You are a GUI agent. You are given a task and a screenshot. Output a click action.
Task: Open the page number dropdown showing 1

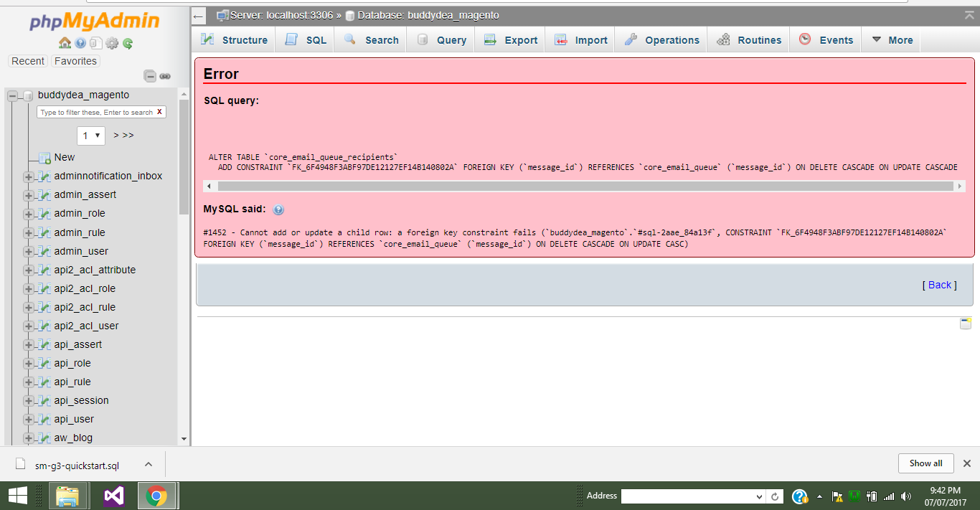tap(91, 136)
